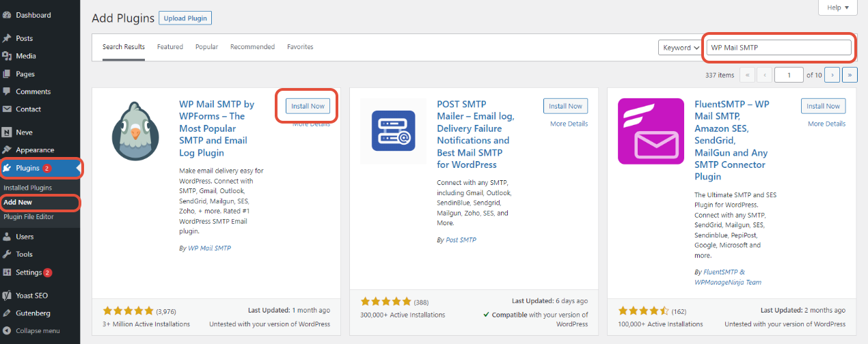868x344 pixels.
Task: Switch to Favorites tab
Action: [300, 47]
